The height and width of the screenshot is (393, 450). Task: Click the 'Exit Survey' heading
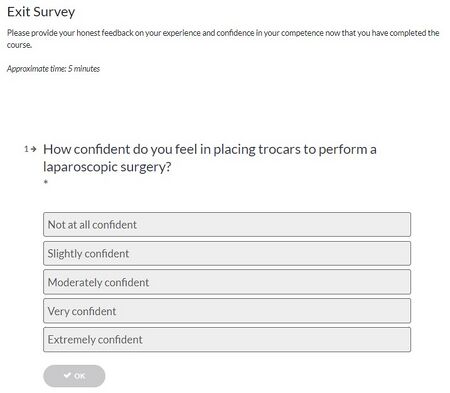point(41,12)
